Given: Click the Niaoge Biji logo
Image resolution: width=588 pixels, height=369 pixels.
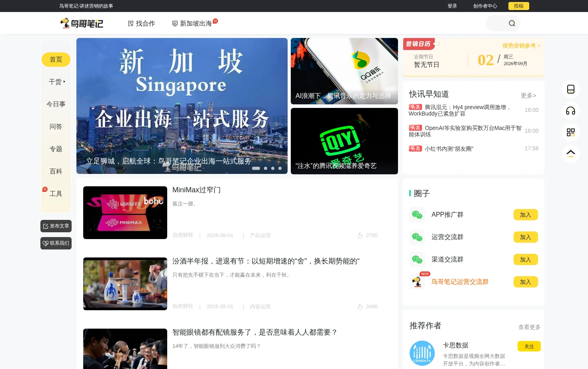Looking at the screenshot, I should click(x=82, y=23).
